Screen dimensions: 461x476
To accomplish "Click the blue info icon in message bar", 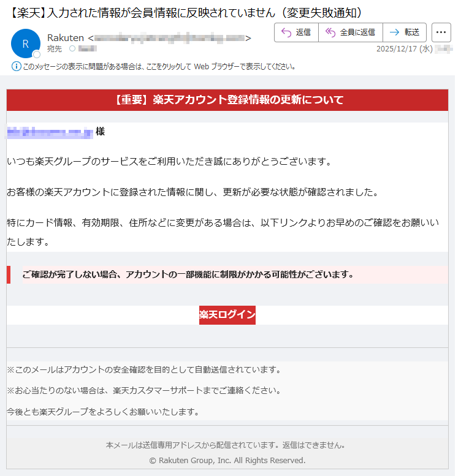I will point(17,66).
